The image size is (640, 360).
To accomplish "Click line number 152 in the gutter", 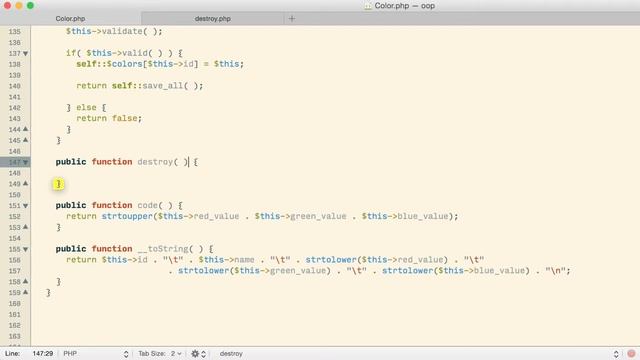I will 14,217.
